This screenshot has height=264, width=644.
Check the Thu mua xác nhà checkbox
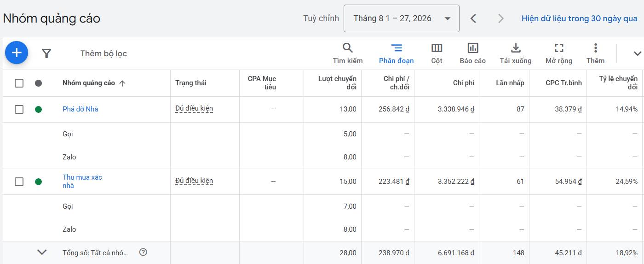[19, 182]
